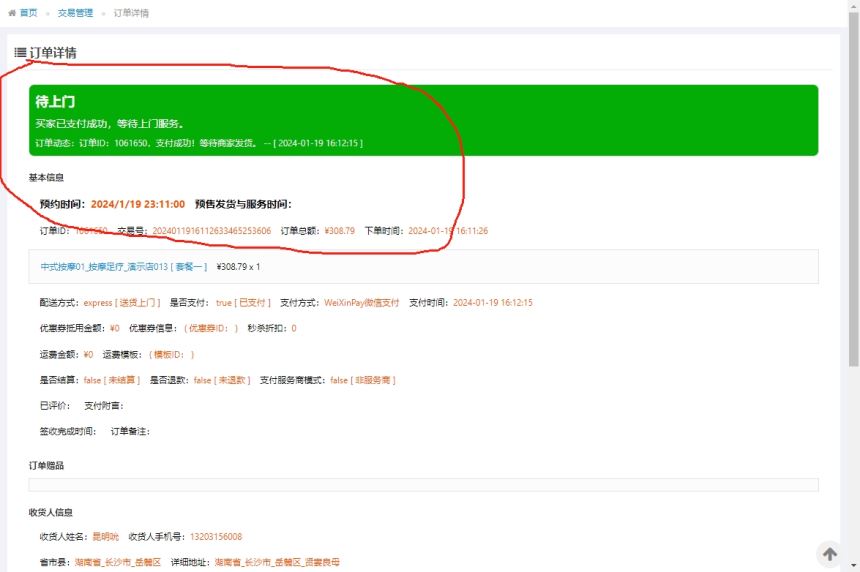This screenshot has height=572, width=860.
Task: Select order time 2024-01-19 16:11:26
Action: pyautogui.click(x=448, y=231)
